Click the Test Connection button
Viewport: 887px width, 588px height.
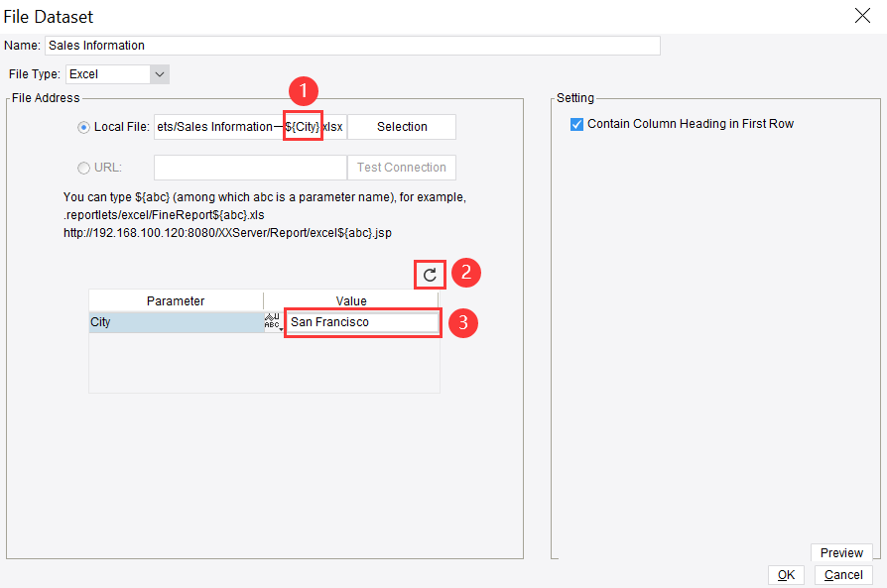[401, 167]
